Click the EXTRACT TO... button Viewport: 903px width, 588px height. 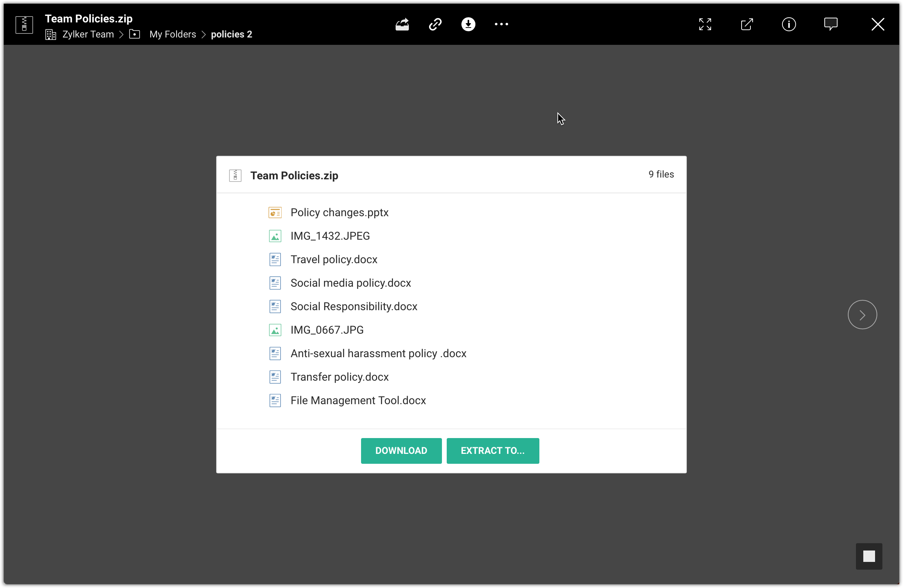492,450
